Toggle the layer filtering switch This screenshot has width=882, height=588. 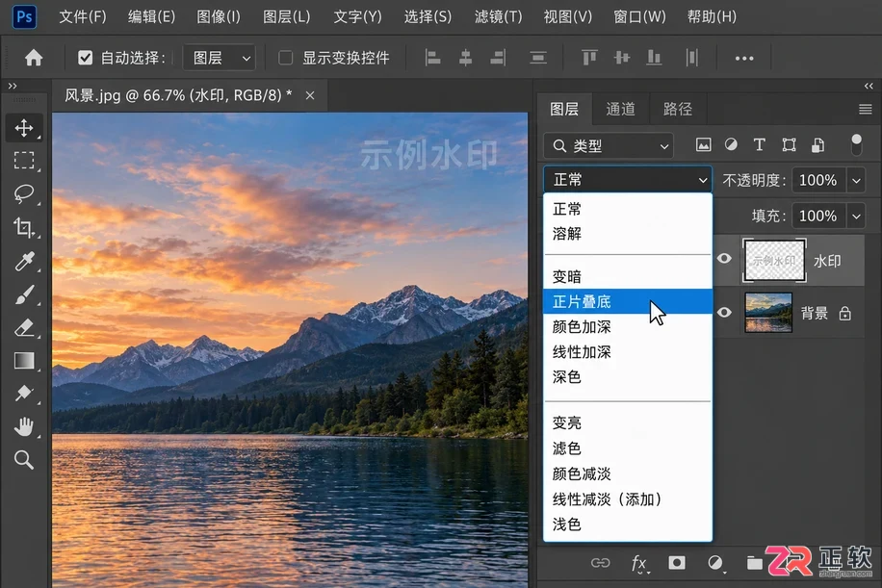[x=856, y=145]
